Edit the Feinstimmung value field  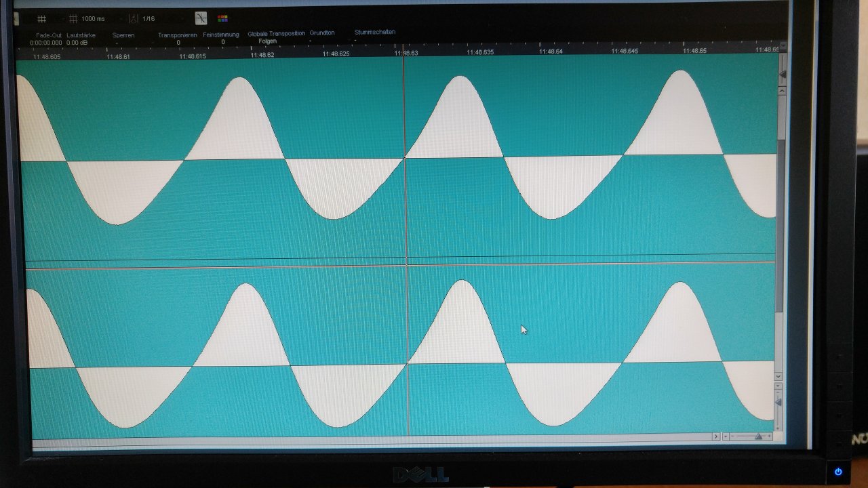pos(222,42)
